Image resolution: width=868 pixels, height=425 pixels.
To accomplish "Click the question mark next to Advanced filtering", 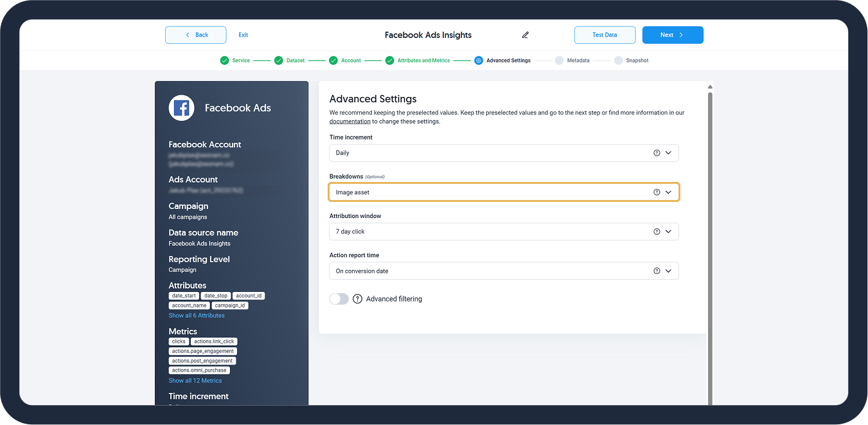I will 358,299.
